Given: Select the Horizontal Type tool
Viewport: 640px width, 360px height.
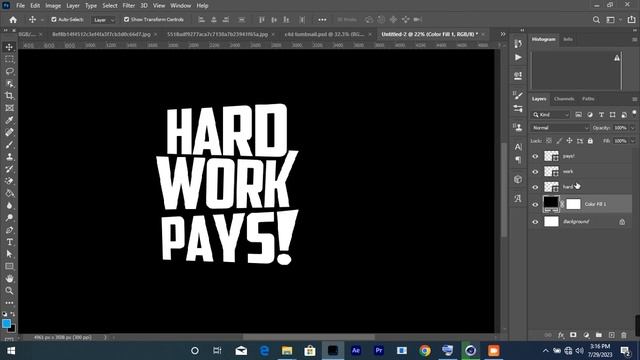Looking at the screenshot, I should [x=9, y=242].
